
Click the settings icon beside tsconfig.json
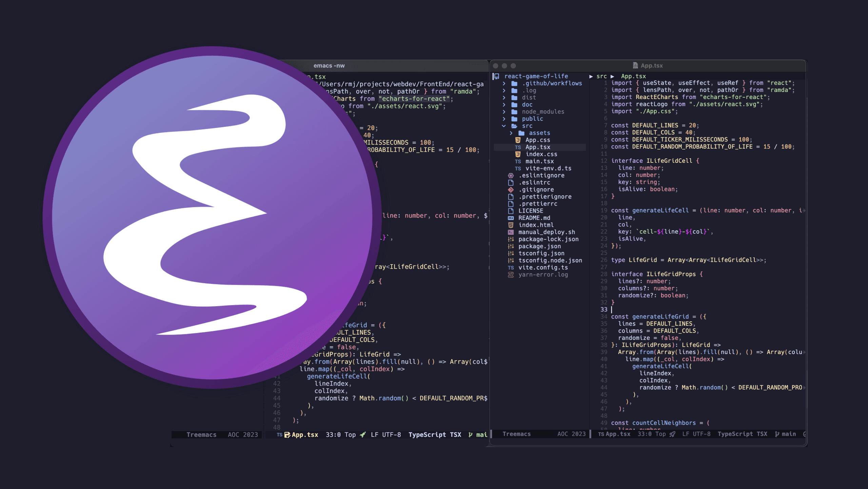[511, 253]
